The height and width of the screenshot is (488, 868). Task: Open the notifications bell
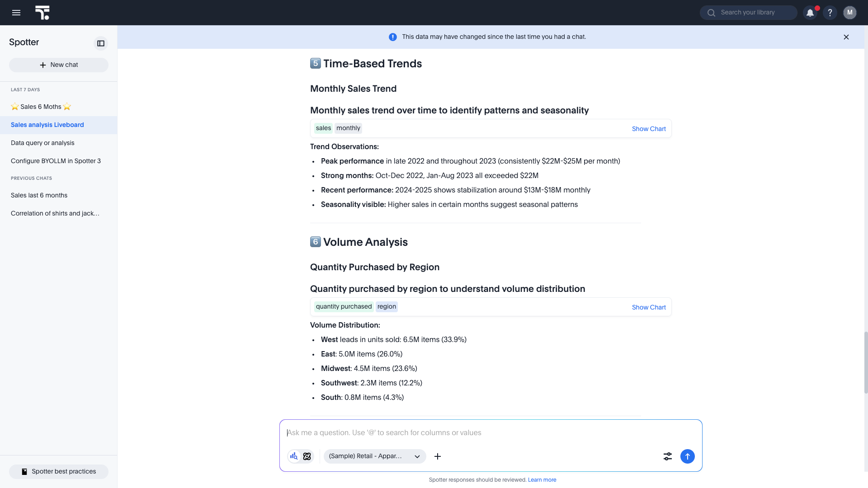coord(810,13)
